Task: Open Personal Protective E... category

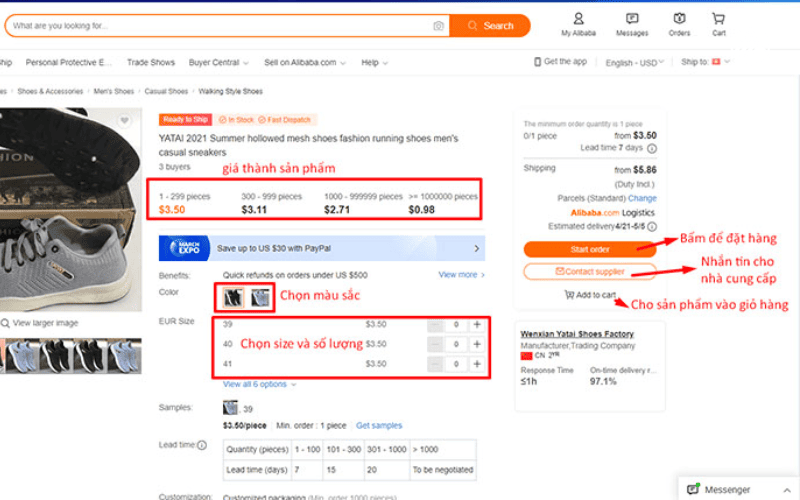Action: click(x=68, y=62)
